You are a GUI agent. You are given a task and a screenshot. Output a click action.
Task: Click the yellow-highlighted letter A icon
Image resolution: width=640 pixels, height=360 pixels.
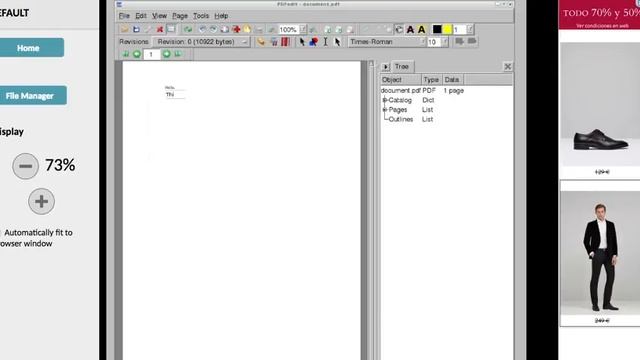pos(421,29)
